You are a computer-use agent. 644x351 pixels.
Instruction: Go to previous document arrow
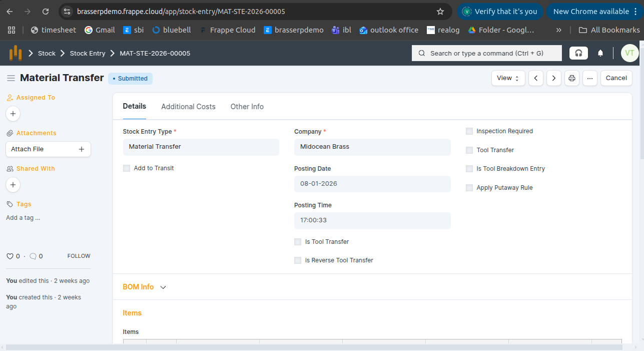tap(536, 78)
